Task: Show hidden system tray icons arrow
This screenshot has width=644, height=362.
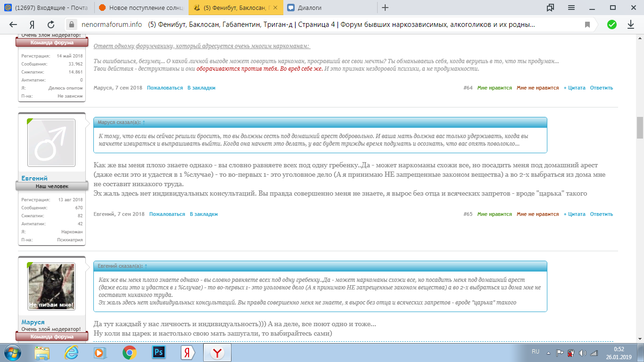Action: click(x=549, y=352)
